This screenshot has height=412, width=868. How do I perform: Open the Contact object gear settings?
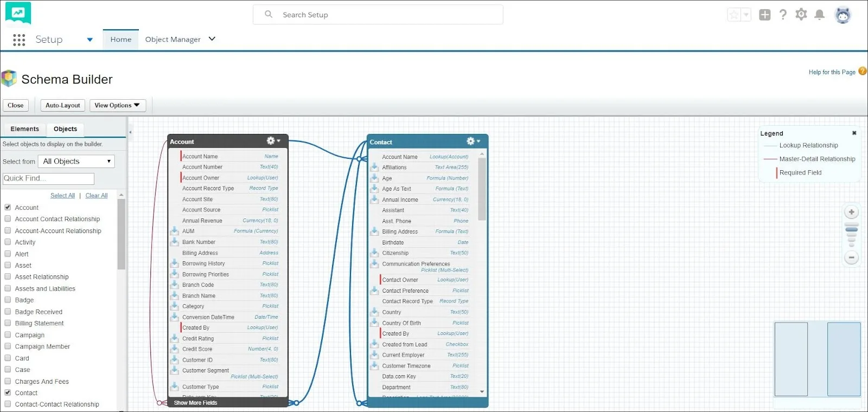473,141
